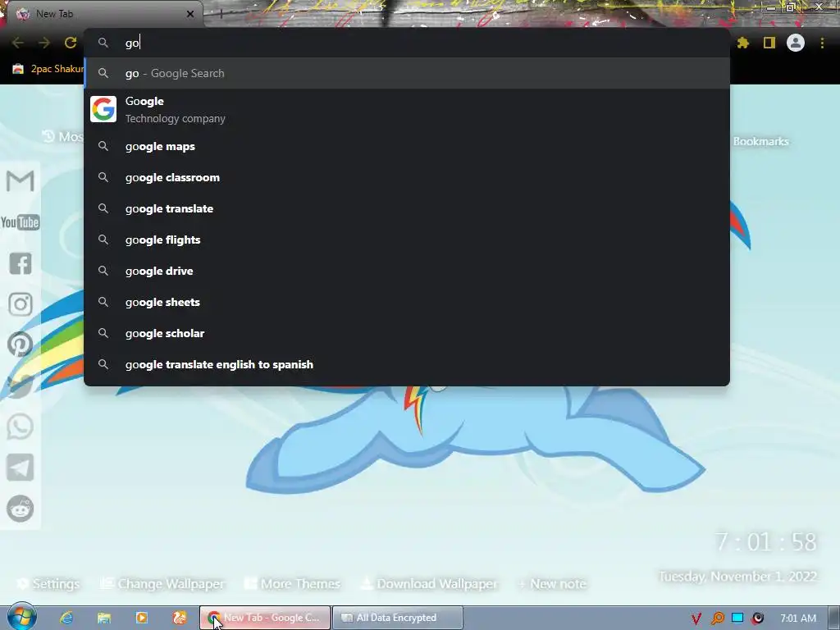This screenshot has width=840, height=630.
Task: Click the browser Forward arrow
Action: tap(44, 43)
